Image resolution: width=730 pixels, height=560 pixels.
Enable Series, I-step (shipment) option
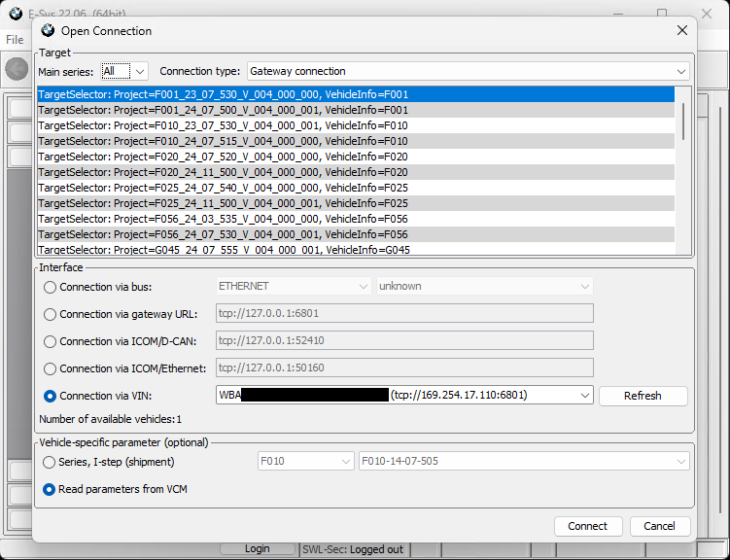tap(49, 462)
